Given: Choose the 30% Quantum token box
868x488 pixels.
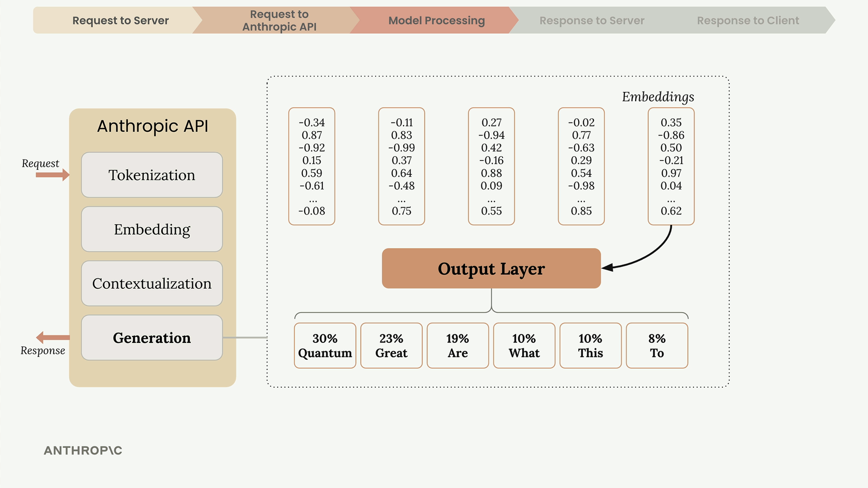Looking at the screenshot, I should [x=325, y=346].
